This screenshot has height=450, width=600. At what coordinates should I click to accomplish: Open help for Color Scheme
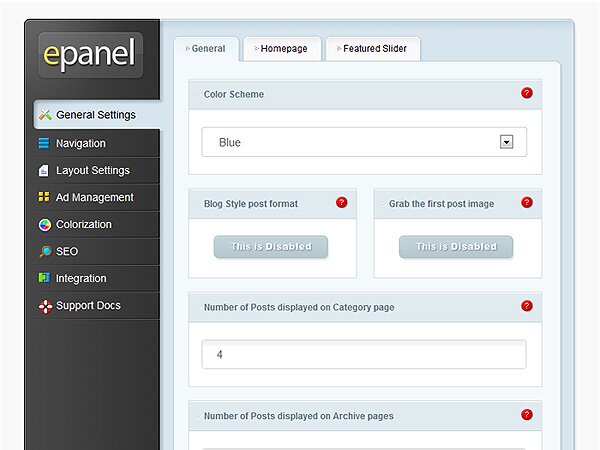[x=527, y=93]
